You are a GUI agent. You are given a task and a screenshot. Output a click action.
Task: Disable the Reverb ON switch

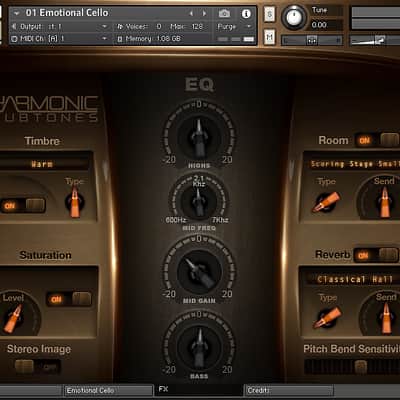[376, 255]
